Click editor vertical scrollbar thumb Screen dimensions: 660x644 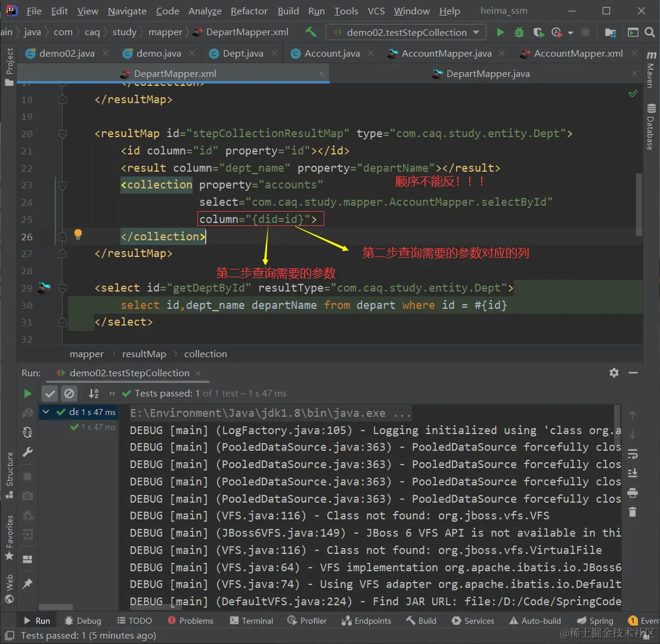pos(639,204)
